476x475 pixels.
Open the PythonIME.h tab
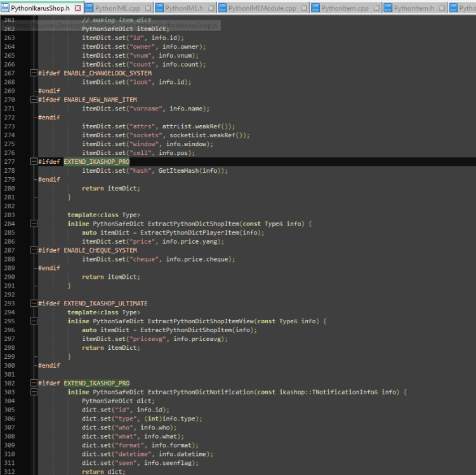[x=184, y=8]
